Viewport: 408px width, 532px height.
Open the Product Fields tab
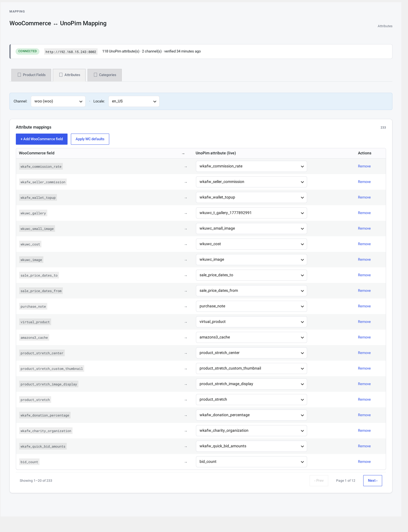(x=31, y=75)
